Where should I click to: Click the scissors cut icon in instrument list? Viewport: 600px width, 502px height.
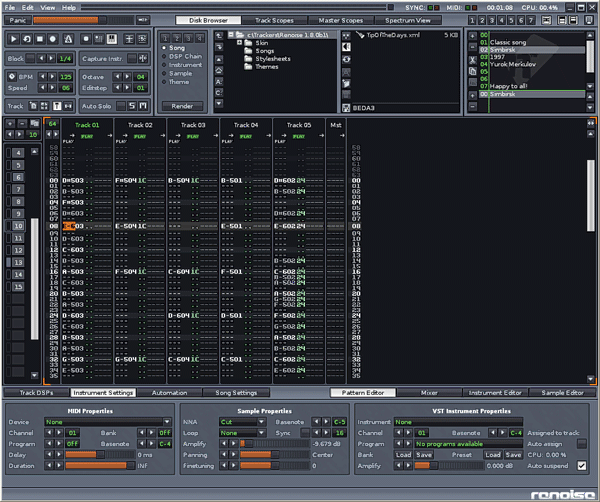tap(473, 60)
